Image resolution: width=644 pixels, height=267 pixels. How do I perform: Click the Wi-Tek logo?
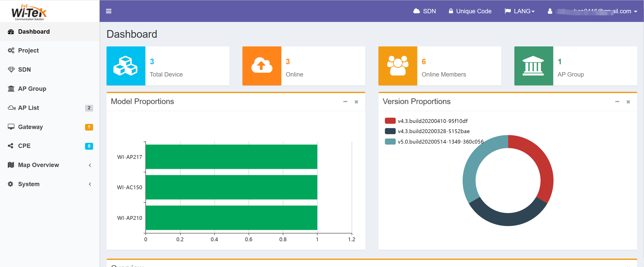29,12
